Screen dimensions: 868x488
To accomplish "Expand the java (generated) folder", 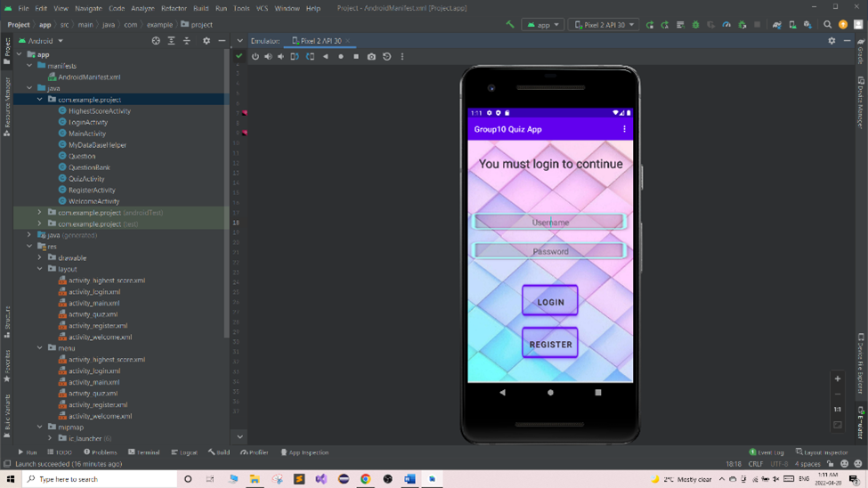I will pyautogui.click(x=29, y=235).
